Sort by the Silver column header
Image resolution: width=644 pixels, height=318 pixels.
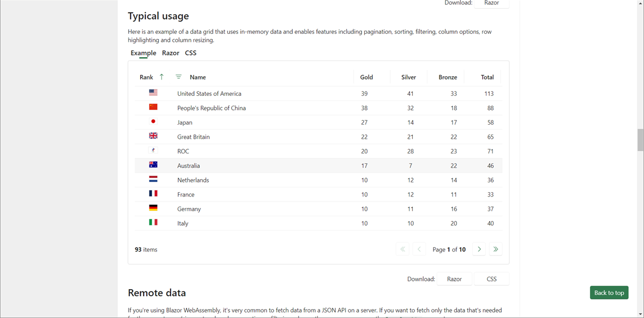pos(408,77)
